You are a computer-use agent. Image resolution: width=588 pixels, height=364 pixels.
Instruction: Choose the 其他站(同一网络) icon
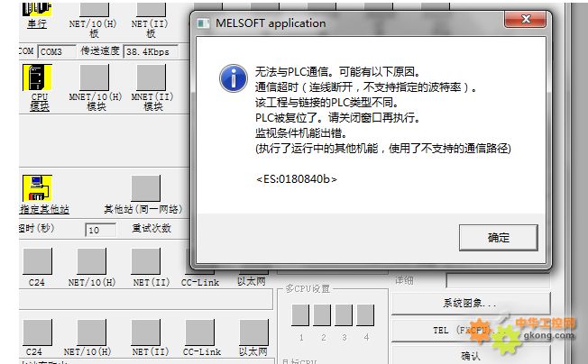coord(145,188)
